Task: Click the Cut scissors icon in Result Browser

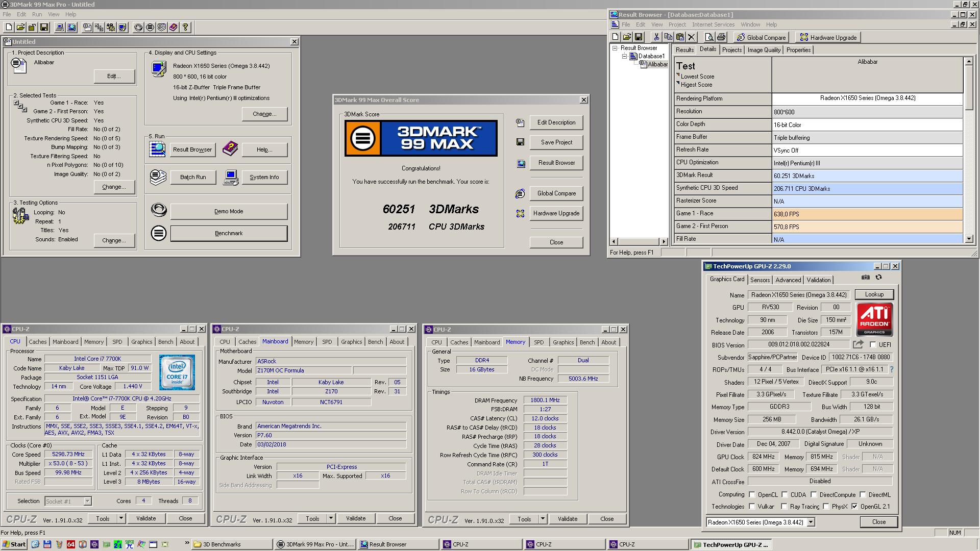Action: point(656,37)
